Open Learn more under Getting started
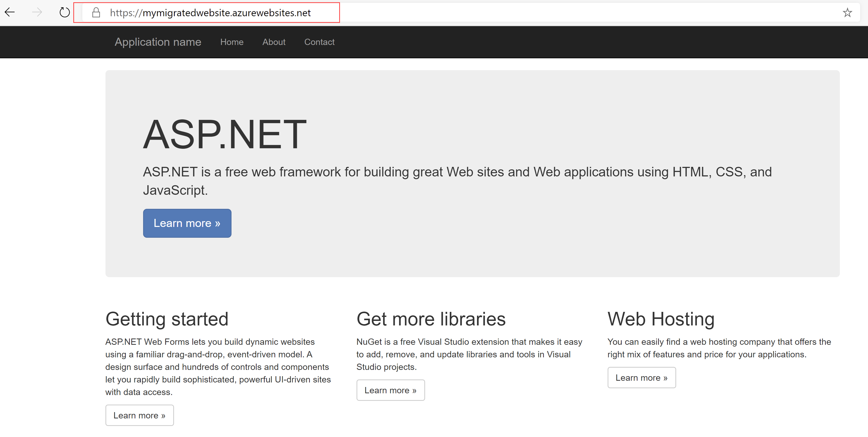The height and width of the screenshot is (437, 868). click(140, 415)
